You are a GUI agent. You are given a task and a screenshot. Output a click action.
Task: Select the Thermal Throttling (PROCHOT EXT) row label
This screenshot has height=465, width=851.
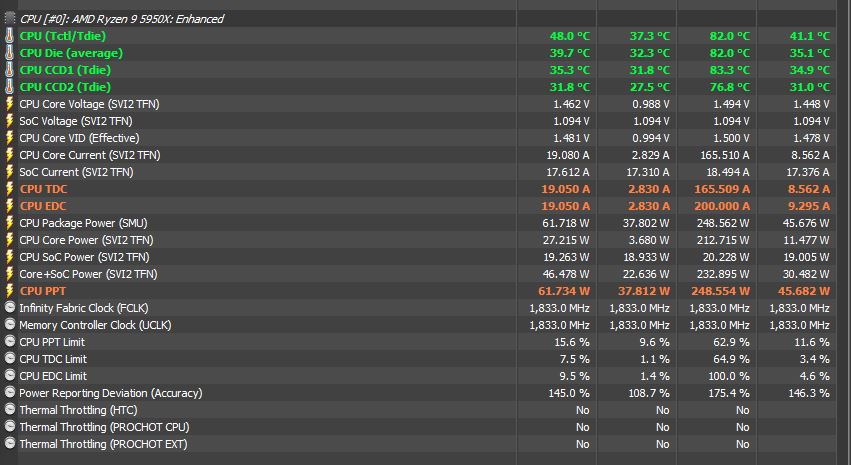point(103,444)
